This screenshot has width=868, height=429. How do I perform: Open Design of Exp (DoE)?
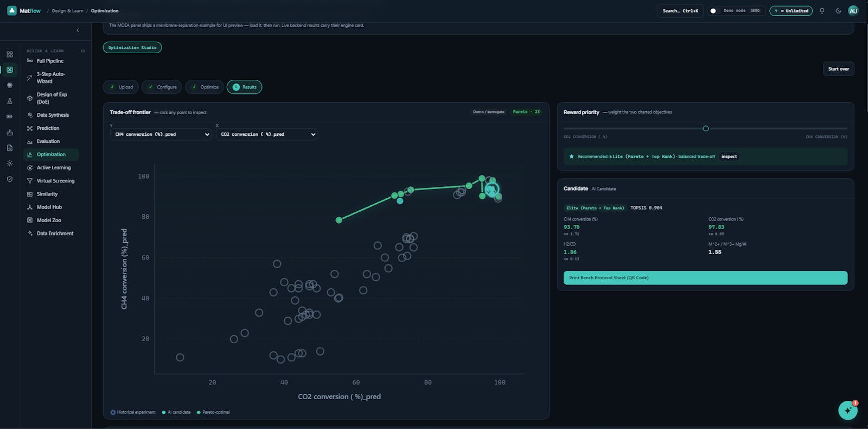point(51,98)
